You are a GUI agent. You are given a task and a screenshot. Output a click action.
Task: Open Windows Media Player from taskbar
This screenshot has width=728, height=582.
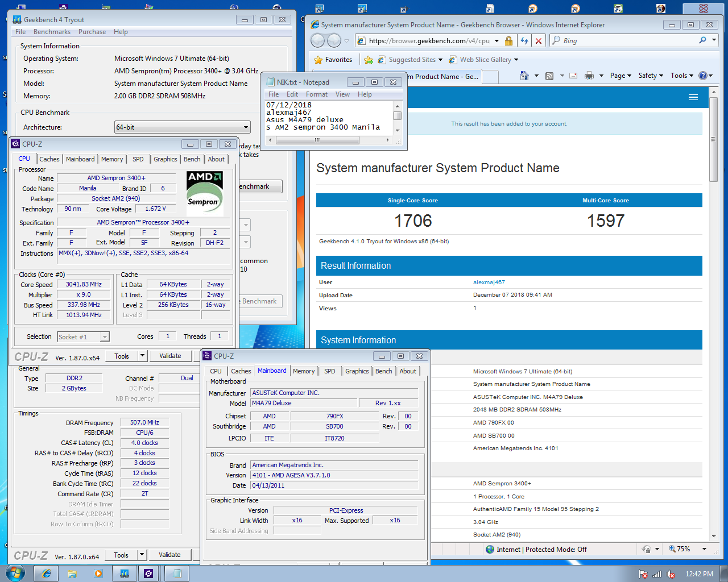98,573
